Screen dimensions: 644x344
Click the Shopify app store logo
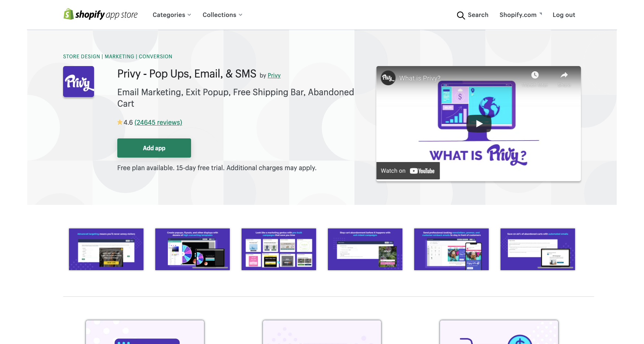tap(100, 14)
